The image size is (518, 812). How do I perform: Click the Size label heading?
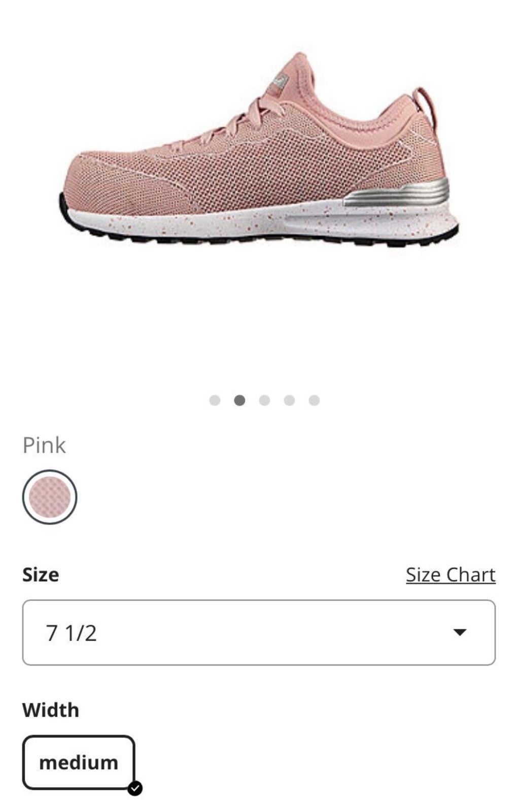tap(41, 574)
